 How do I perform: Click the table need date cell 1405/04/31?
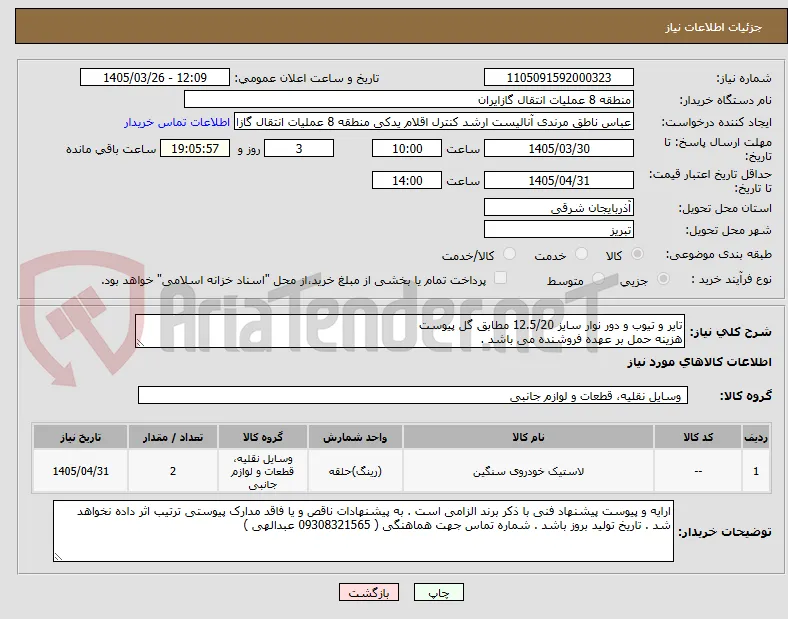[x=80, y=471]
